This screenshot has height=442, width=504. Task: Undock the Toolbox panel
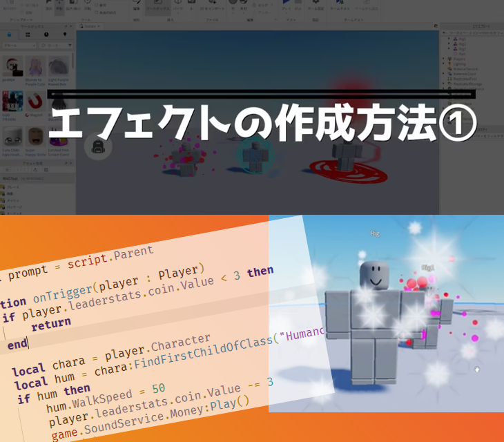point(66,26)
